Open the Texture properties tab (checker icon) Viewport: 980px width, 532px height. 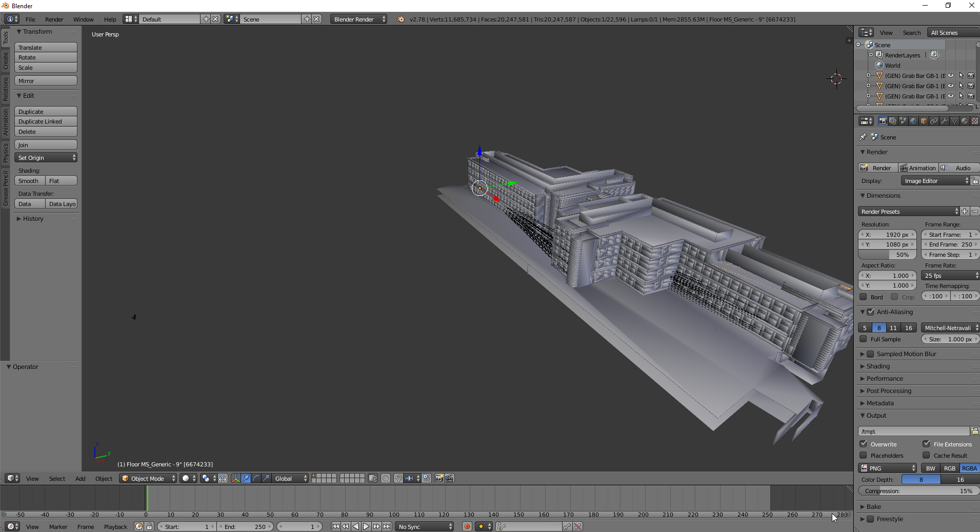point(974,121)
